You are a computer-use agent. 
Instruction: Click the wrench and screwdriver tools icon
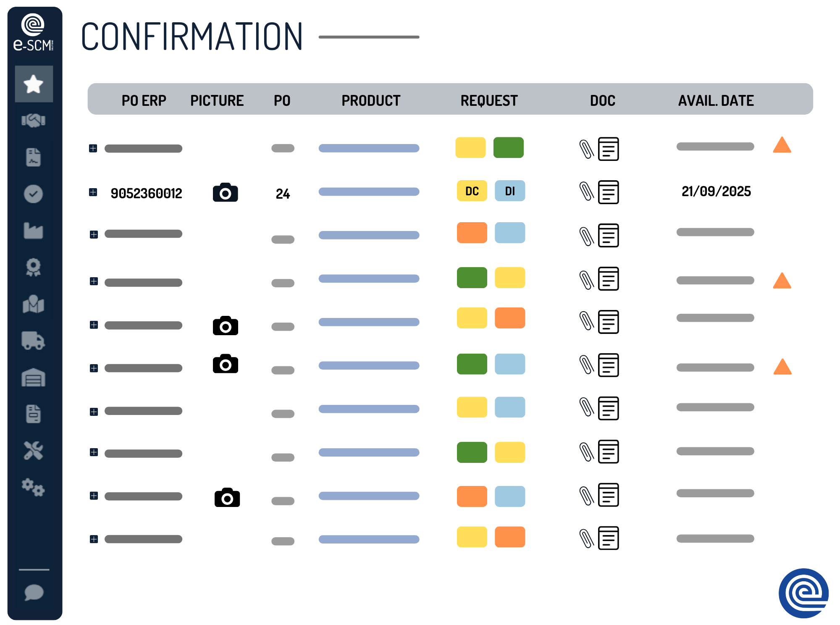click(x=34, y=451)
